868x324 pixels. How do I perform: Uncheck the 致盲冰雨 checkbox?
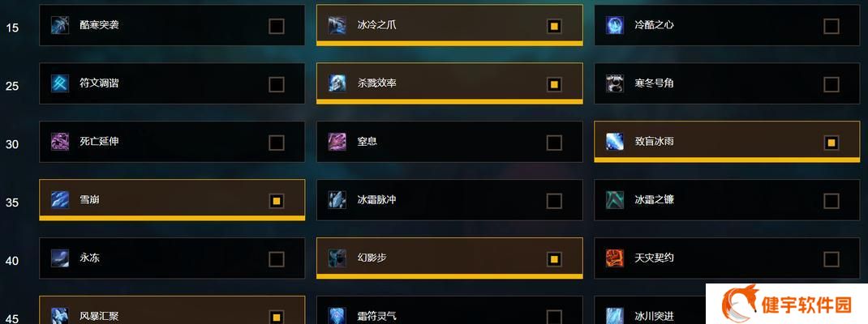coord(831,143)
